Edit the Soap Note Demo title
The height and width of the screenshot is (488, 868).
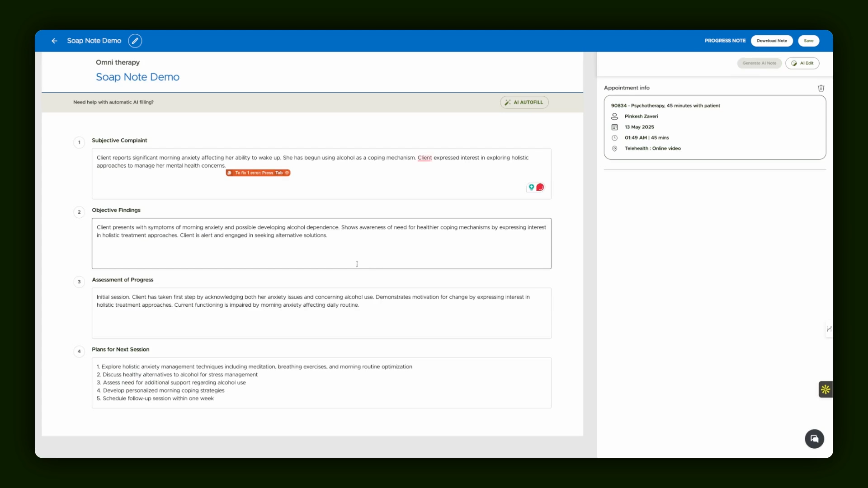(x=135, y=41)
